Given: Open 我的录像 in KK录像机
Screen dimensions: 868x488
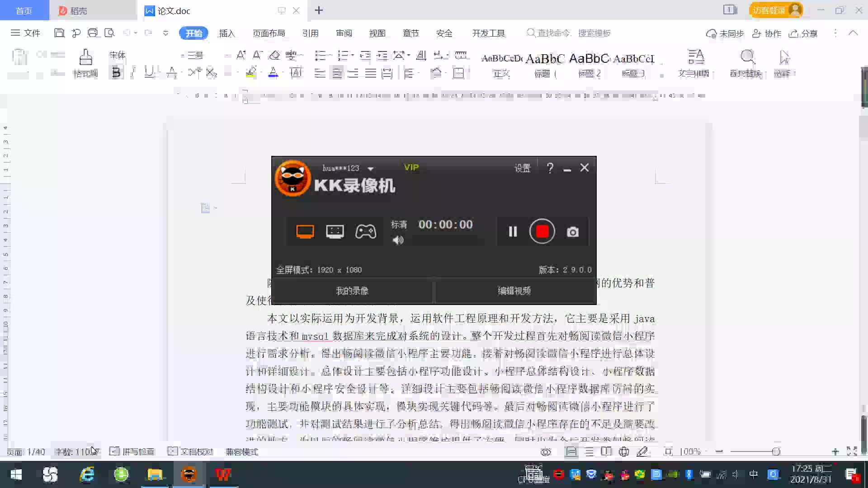Looking at the screenshot, I should coord(353,291).
